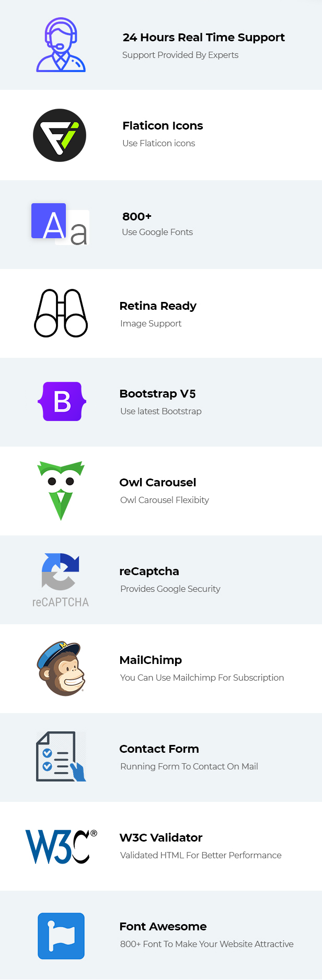322x980 pixels.
Task: Click the Provides Google Security text
Action: pyautogui.click(x=170, y=589)
